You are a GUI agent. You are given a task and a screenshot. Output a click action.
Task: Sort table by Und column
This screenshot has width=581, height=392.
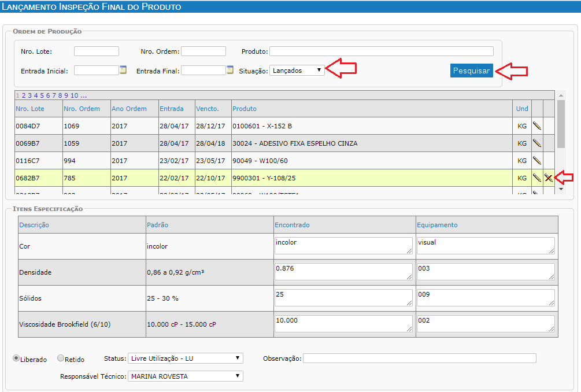click(x=522, y=109)
